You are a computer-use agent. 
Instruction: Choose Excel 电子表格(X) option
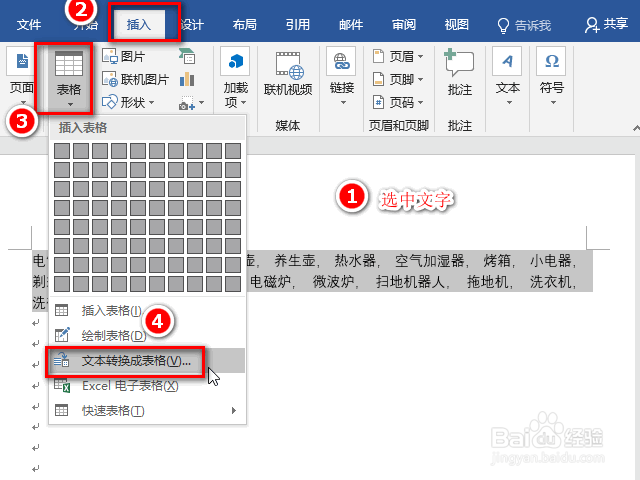147,386
